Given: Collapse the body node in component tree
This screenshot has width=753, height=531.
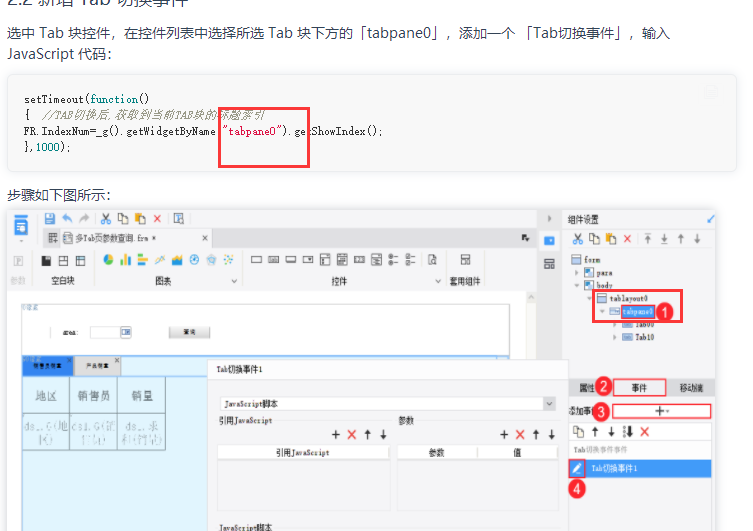Looking at the screenshot, I should pyautogui.click(x=577, y=285).
